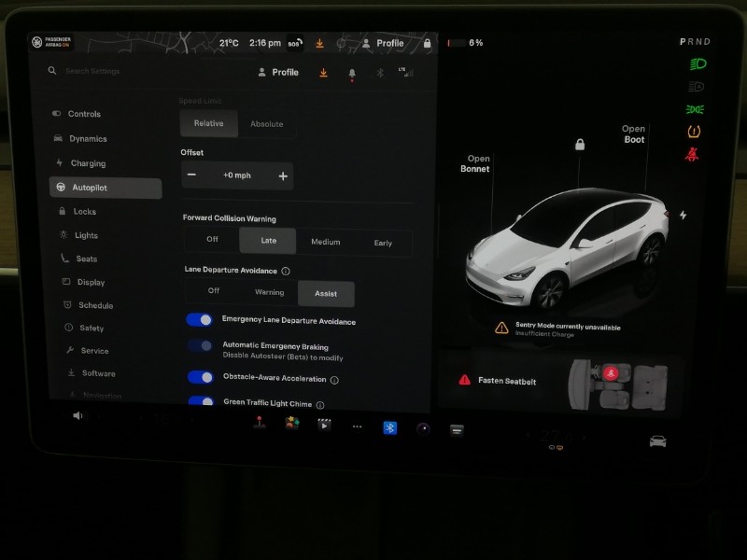Screen dimensions: 747x560
Task: Toggle Automatic Emergency Braking switch
Action: point(200,345)
